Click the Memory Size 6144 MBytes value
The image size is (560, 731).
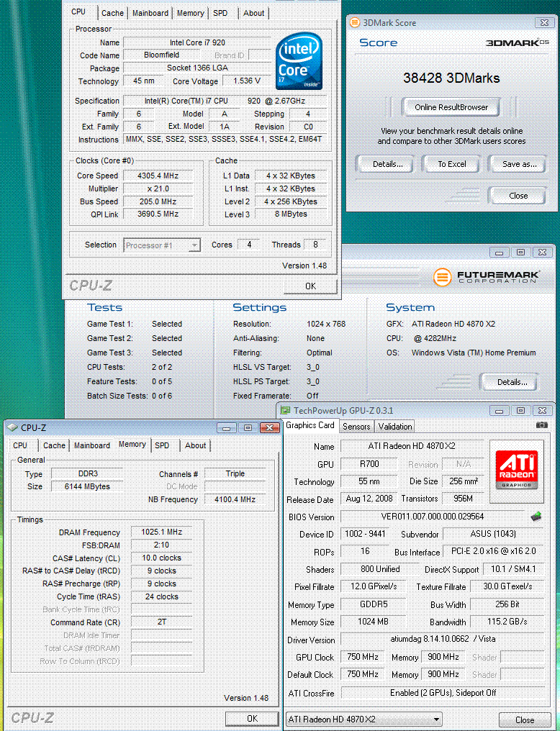(x=87, y=486)
